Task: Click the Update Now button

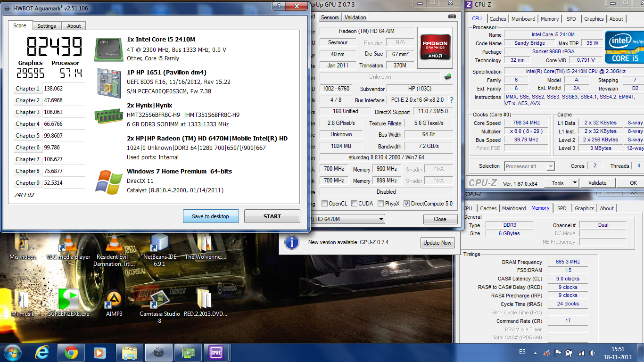Action: click(438, 243)
